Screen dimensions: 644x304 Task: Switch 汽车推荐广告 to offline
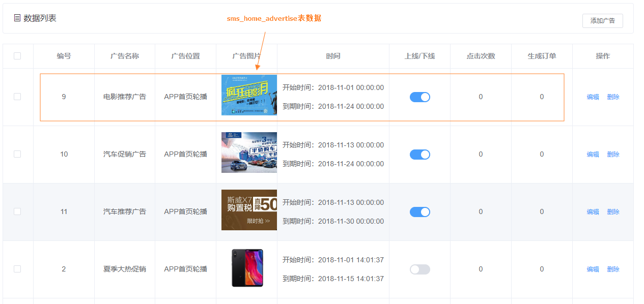[x=419, y=211]
